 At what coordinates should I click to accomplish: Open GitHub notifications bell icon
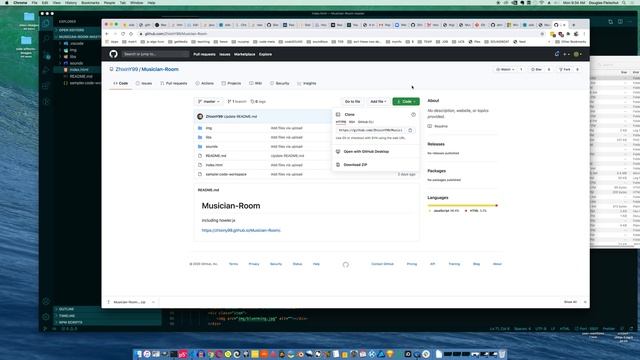click(x=557, y=54)
